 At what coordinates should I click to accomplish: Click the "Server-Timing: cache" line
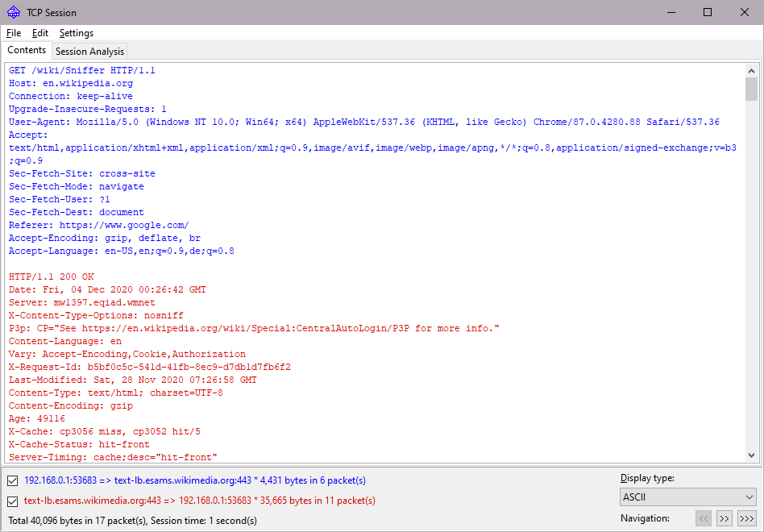pyautogui.click(x=113, y=458)
